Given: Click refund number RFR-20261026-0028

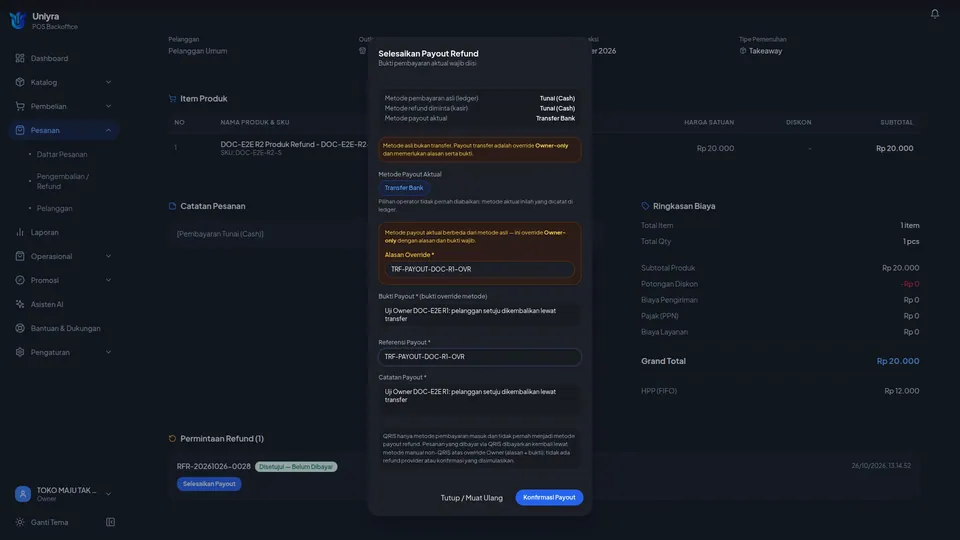Looking at the screenshot, I should [x=214, y=467].
